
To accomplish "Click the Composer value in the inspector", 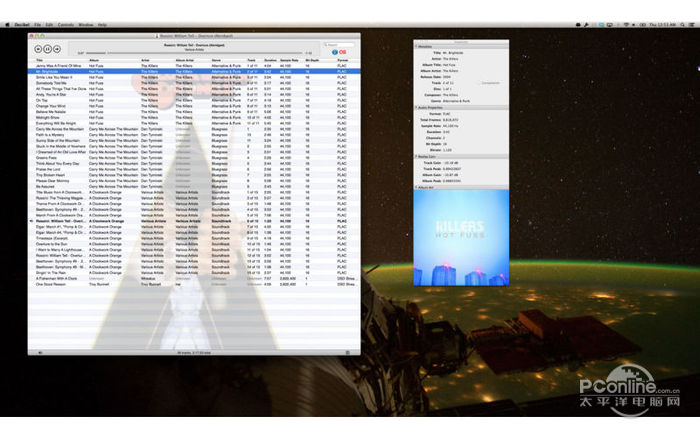I will click(x=450, y=95).
